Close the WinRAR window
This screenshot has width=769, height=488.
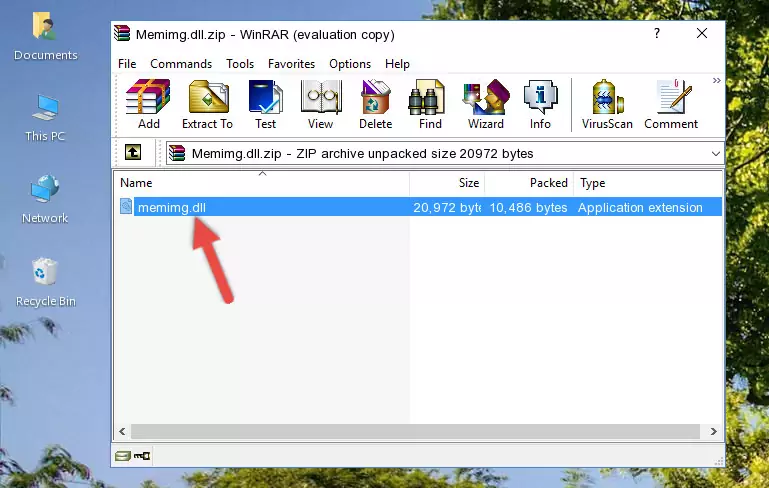pyautogui.click(x=702, y=33)
